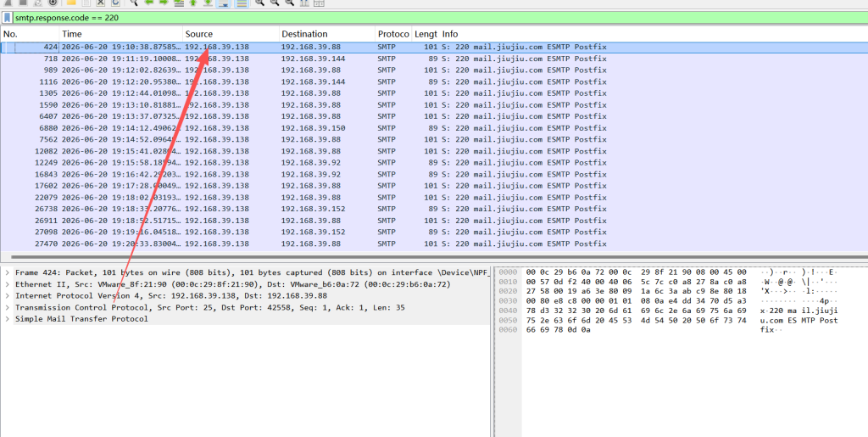This screenshot has width=868, height=437.
Task: Select packet number 26911 row
Action: click(x=434, y=221)
